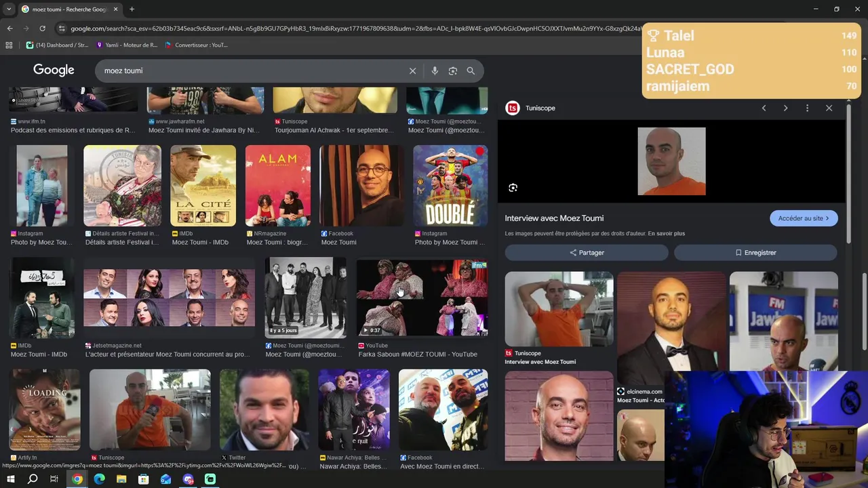Open a new tab with the plus icon

[132, 9]
